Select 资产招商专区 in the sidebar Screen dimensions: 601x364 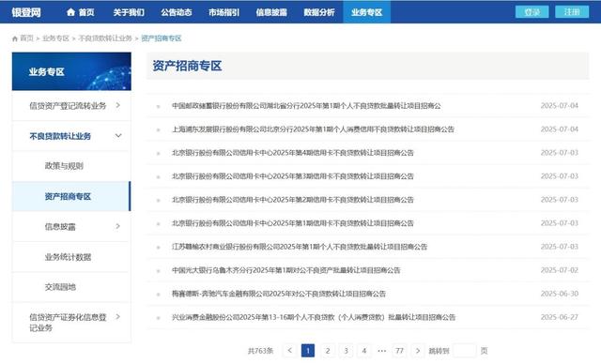point(71,196)
